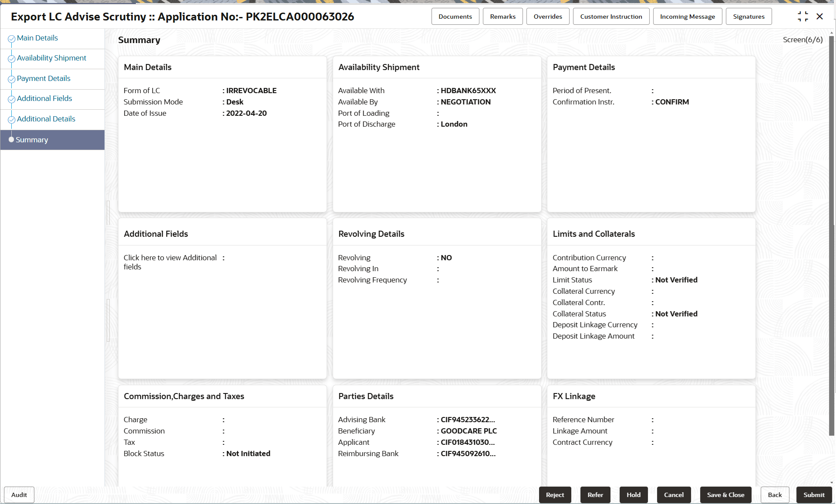
Task: Click the checkmark icon beside Additional Fields
Action: (x=11, y=99)
